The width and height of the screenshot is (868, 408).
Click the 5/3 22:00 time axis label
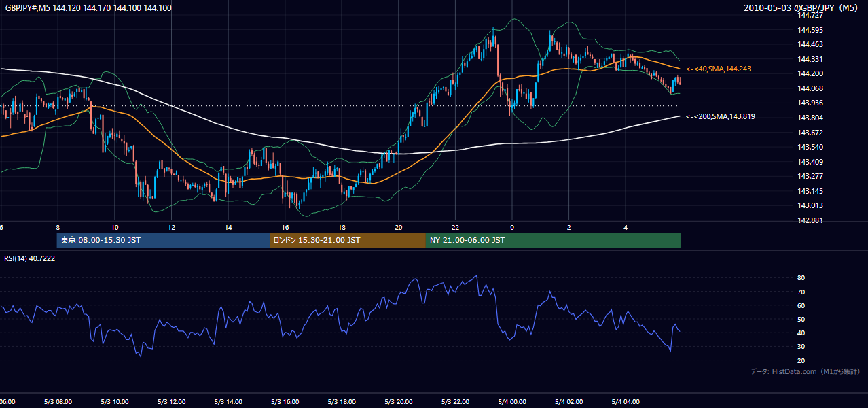(x=455, y=402)
